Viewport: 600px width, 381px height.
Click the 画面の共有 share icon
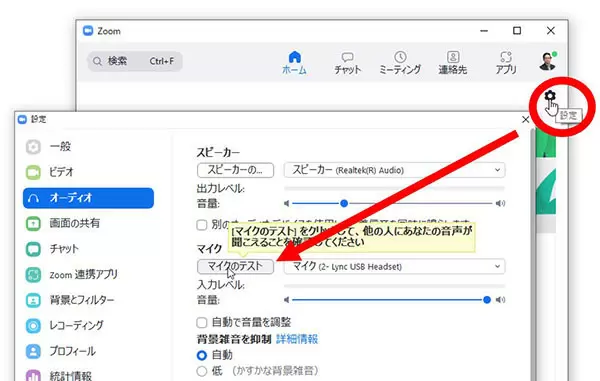(33, 223)
